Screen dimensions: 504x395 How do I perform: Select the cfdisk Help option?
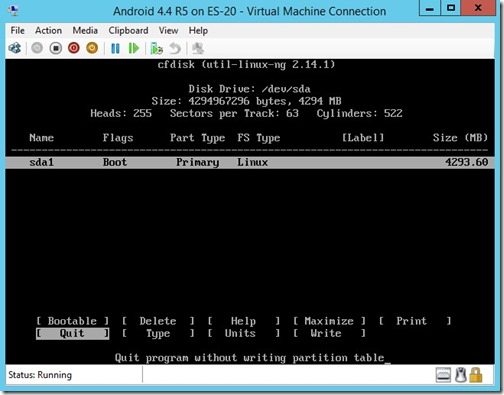[x=244, y=321]
